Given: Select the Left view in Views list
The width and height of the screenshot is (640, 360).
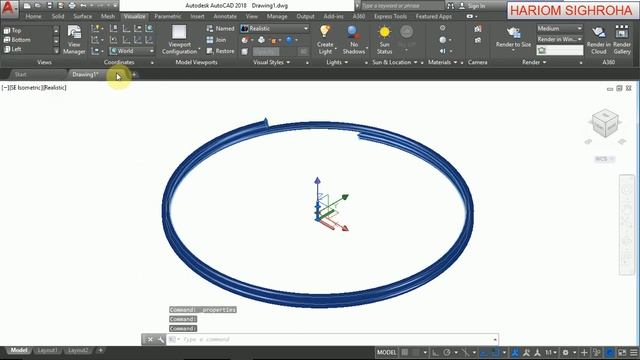Looking at the screenshot, I should pos(13,49).
